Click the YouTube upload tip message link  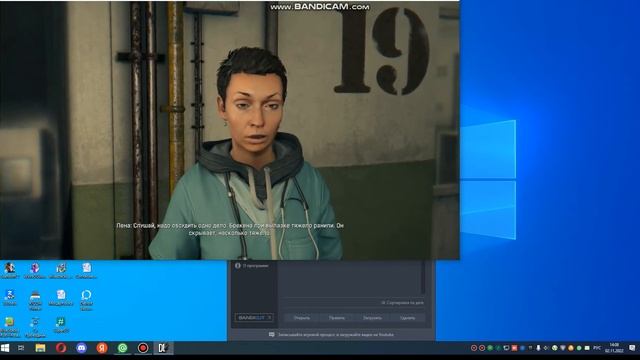(x=336, y=335)
